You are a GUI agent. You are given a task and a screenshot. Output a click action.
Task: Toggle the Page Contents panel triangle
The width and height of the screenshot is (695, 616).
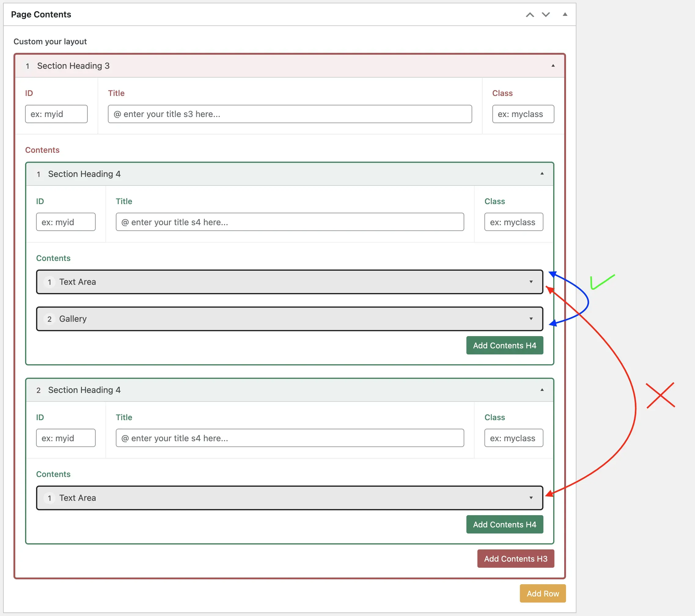(x=565, y=14)
